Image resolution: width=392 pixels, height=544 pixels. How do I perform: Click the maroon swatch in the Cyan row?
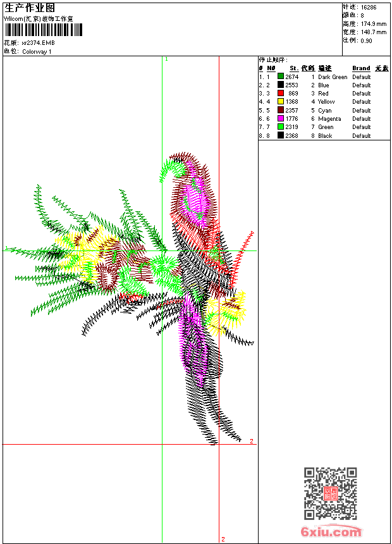tap(281, 110)
